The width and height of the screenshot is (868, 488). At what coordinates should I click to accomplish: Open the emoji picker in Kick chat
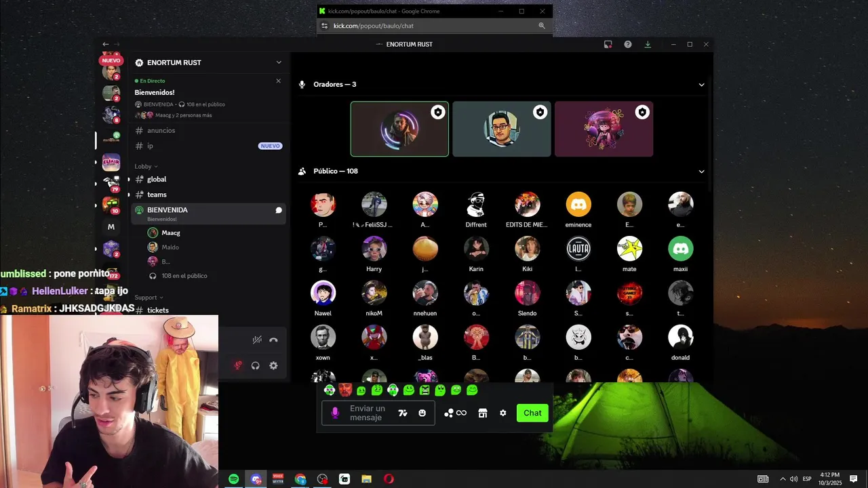(422, 413)
